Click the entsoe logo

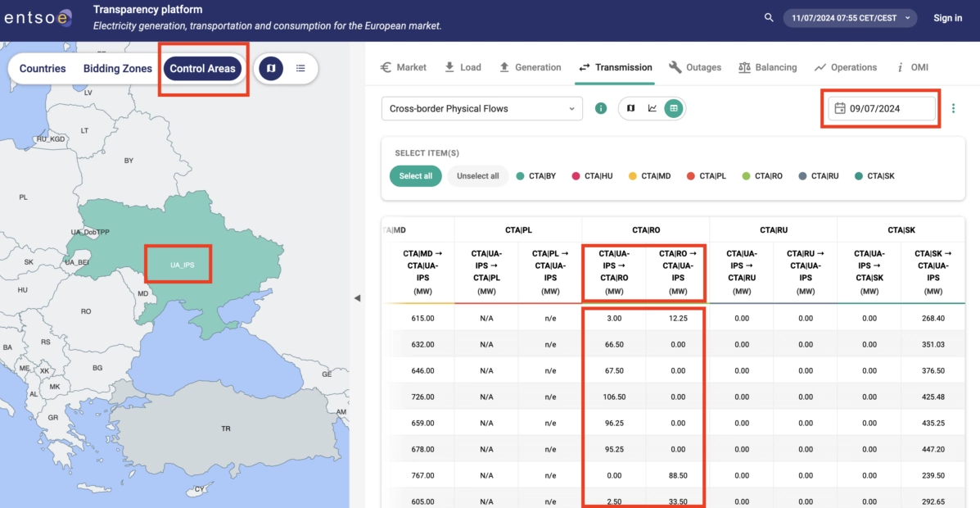38,19
